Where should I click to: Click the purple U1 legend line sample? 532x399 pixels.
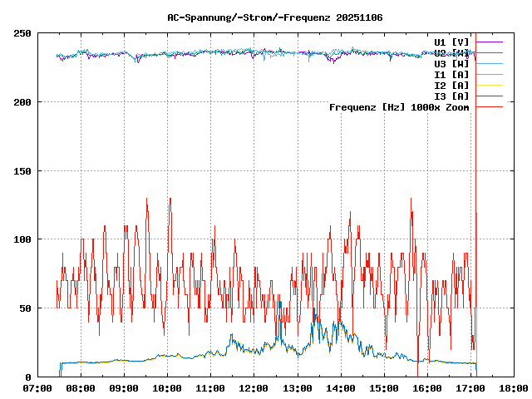(489, 42)
